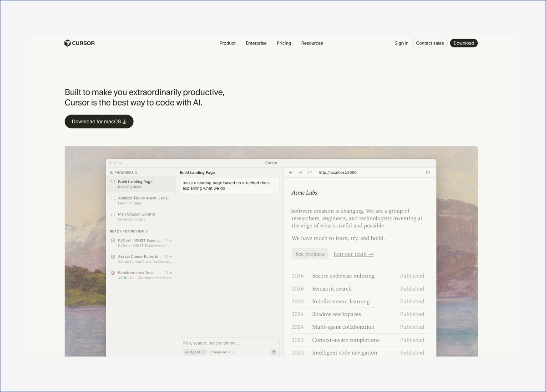Click the Plan, search, build anything input
Image resolution: width=546 pixels, height=392 pixels.
(230, 343)
